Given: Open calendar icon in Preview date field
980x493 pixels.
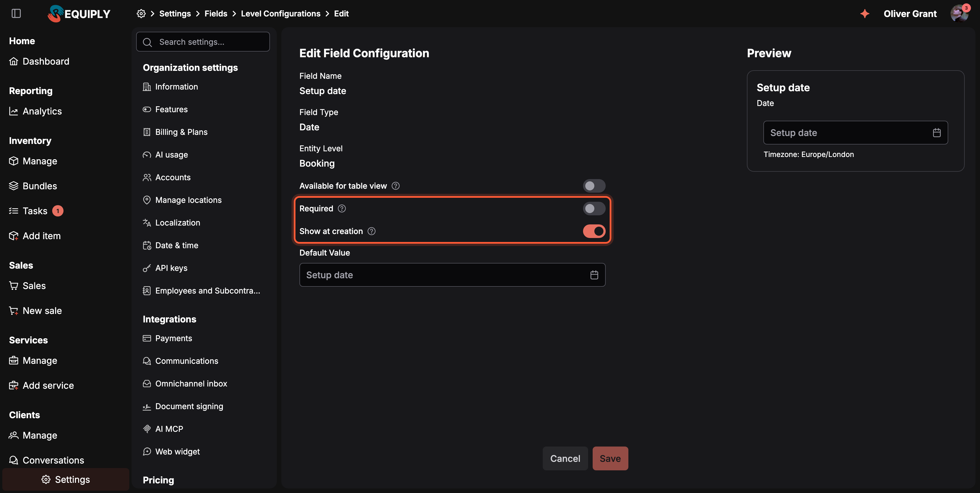Looking at the screenshot, I should click(x=936, y=133).
